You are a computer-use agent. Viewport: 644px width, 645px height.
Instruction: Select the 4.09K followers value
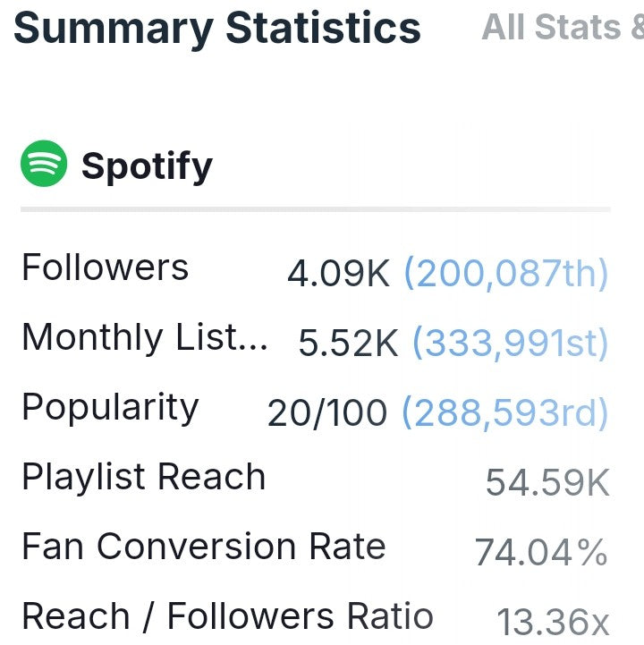click(338, 274)
